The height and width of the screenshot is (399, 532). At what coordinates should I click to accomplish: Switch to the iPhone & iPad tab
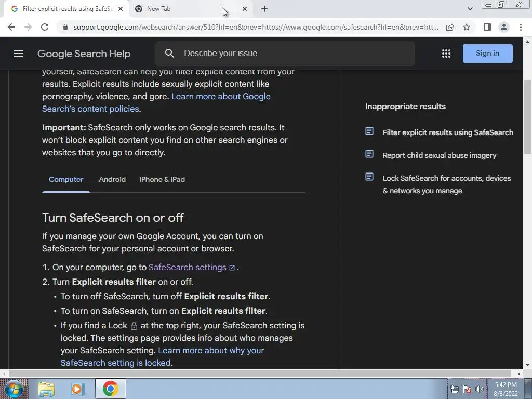point(162,179)
